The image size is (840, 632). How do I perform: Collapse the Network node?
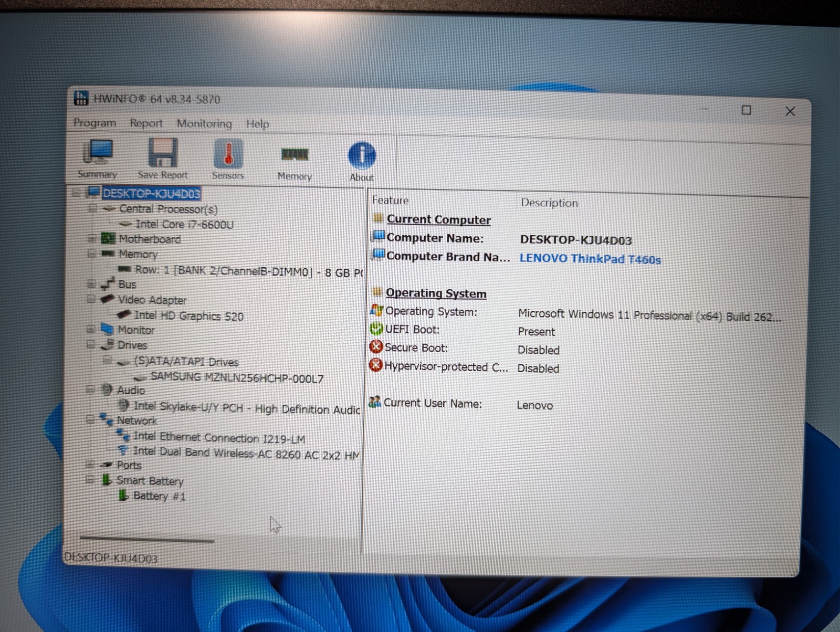click(x=90, y=419)
